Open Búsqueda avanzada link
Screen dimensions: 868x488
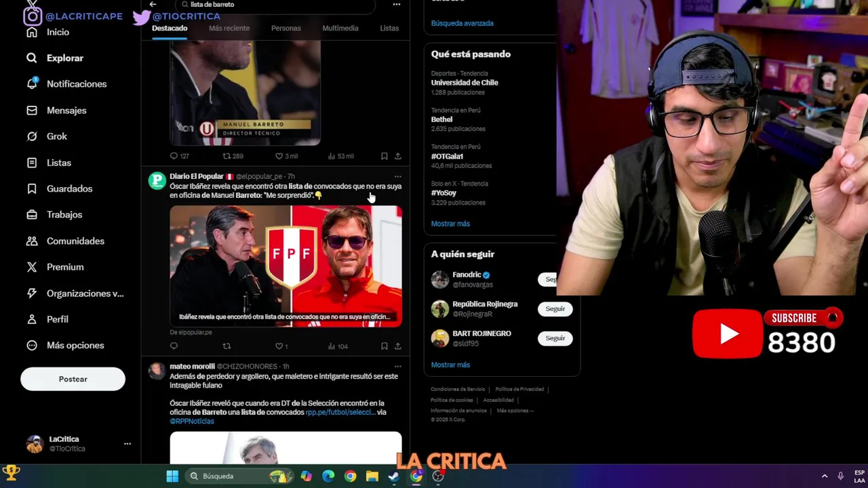(462, 23)
